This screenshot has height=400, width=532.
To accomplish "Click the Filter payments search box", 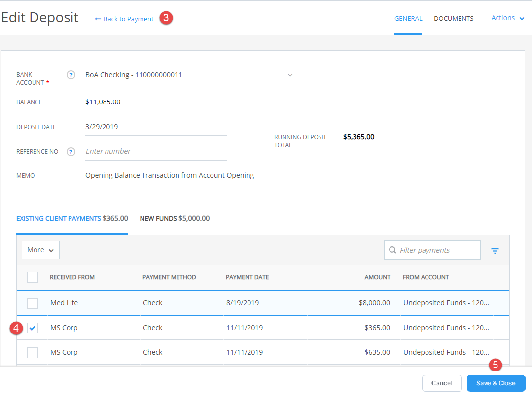I will [x=432, y=250].
